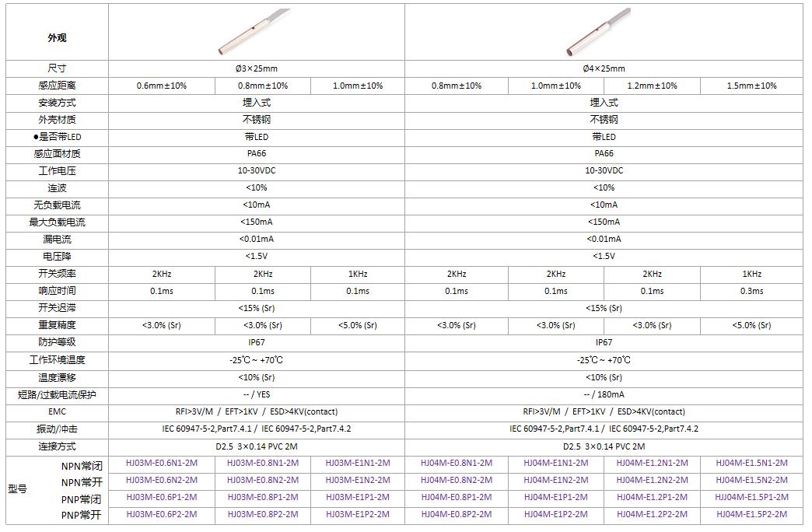This screenshot has height=532, width=812.
Task: Select the HJ03M-E0.6P2-2M model link
Action: coord(162,514)
